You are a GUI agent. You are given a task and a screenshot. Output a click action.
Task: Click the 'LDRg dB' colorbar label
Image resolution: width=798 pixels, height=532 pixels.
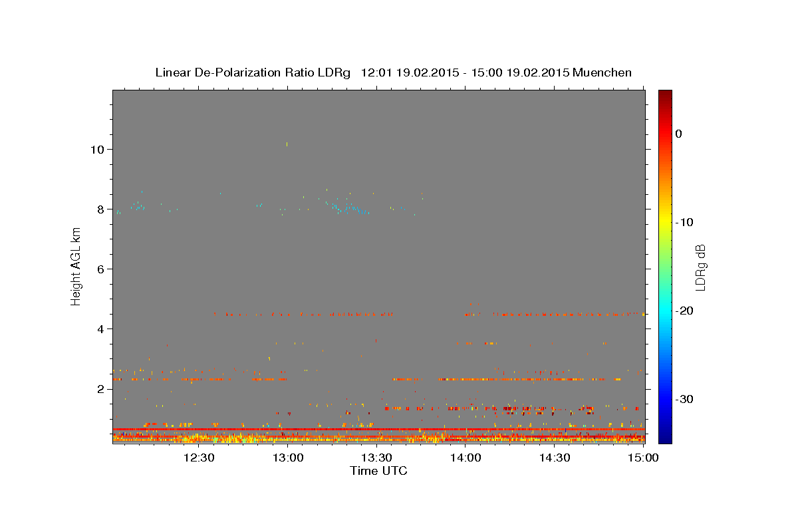[x=700, y=267]
